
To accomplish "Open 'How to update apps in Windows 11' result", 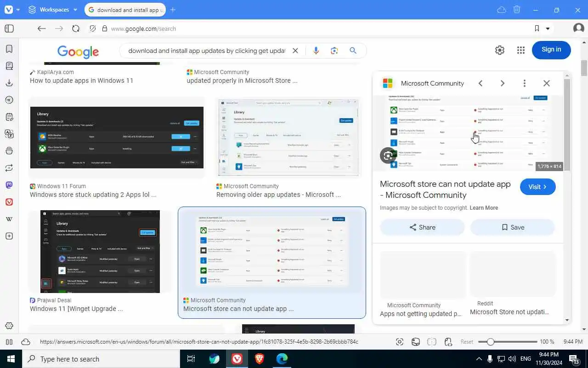I will click(81, 80).
